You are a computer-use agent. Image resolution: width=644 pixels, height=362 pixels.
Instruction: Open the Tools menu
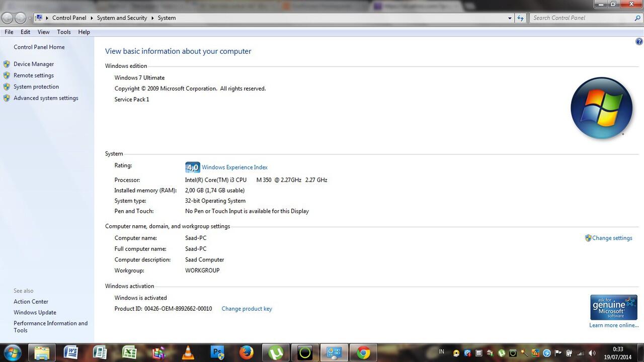tap(64, 32)
